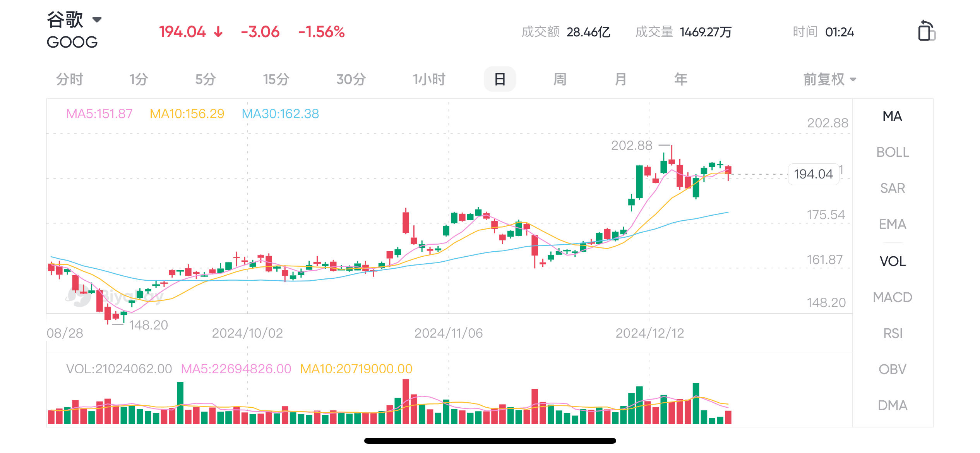Show the RSI sub-chart indicator
Image resolution: width=980 pixels, height=453 pixels.
point(893,333)
